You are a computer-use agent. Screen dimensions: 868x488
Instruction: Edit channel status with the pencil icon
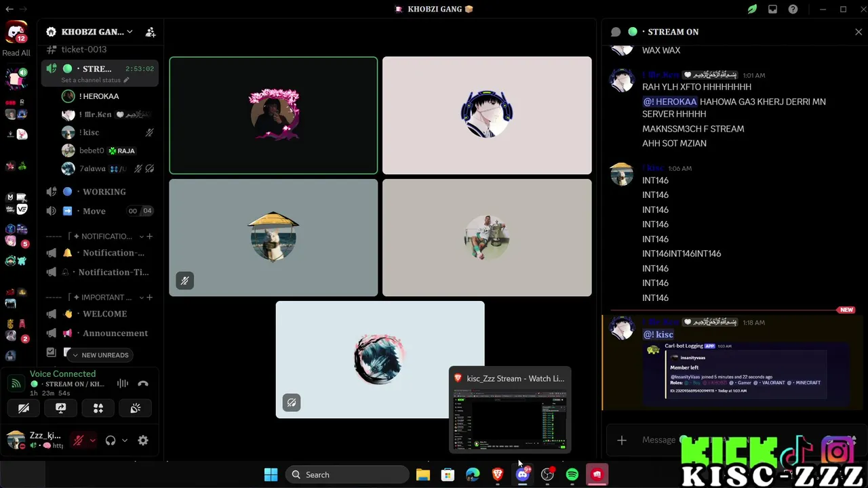(x=126, y=80)
